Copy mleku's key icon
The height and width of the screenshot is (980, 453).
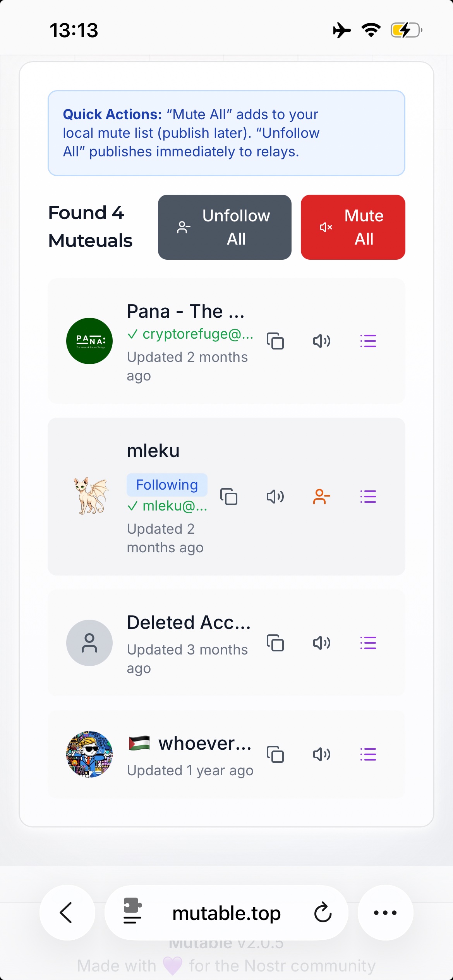(229, 497)
